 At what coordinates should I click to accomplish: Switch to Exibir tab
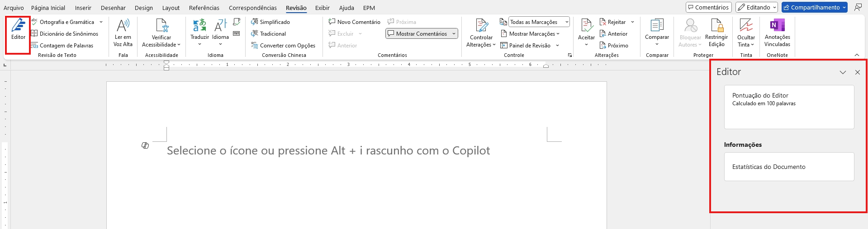click(x=323, y=8)
